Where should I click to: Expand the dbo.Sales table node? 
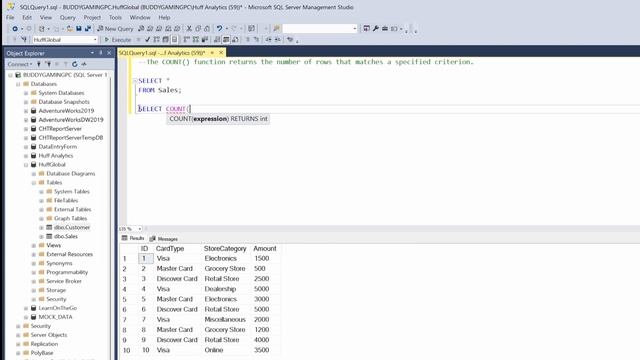[42, 237]
